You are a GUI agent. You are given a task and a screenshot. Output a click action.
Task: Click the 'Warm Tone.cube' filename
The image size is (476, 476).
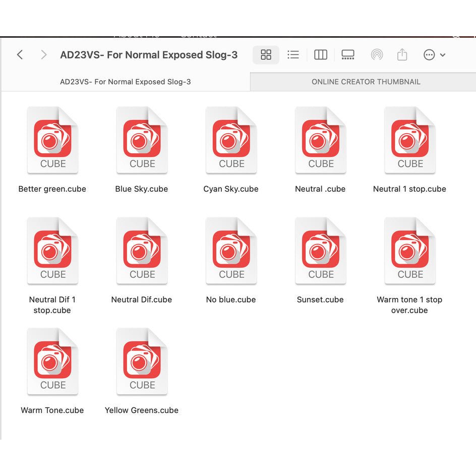tap(52, 410)
